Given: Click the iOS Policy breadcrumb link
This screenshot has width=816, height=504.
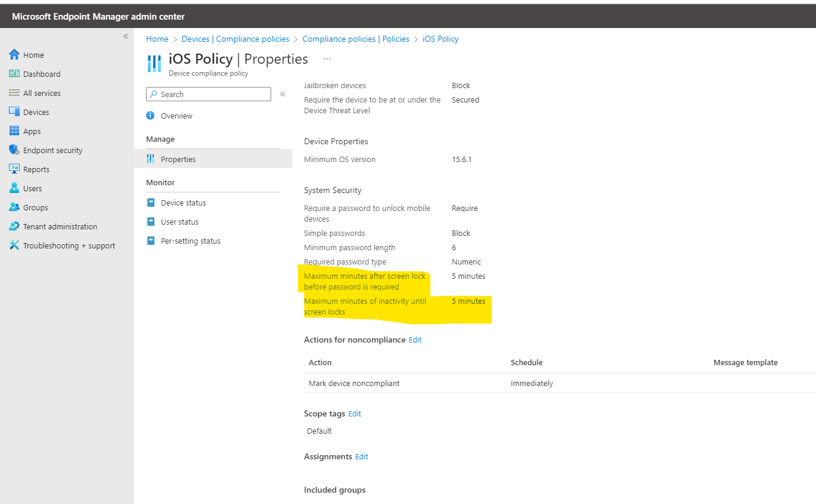Looking at the screenshot, I should [x=440, y=39].
